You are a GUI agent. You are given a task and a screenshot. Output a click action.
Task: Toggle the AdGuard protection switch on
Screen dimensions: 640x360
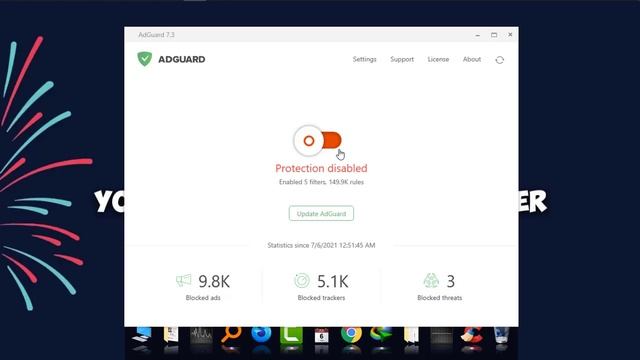coord(318,141)
